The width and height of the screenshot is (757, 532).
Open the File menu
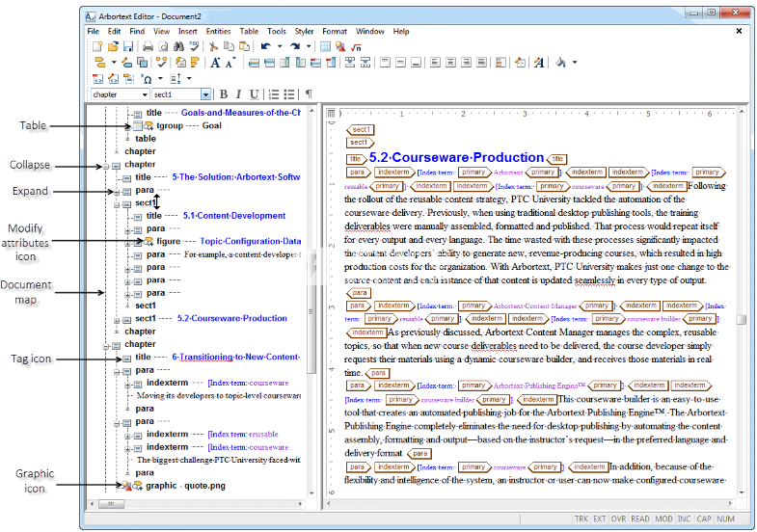(93, 32)
